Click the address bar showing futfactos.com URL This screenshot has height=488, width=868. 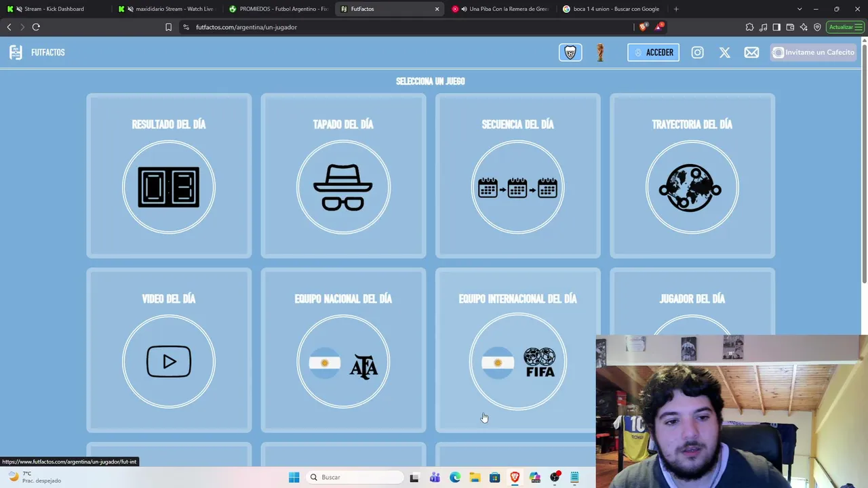pyautogui.click(x=407, y=27)
